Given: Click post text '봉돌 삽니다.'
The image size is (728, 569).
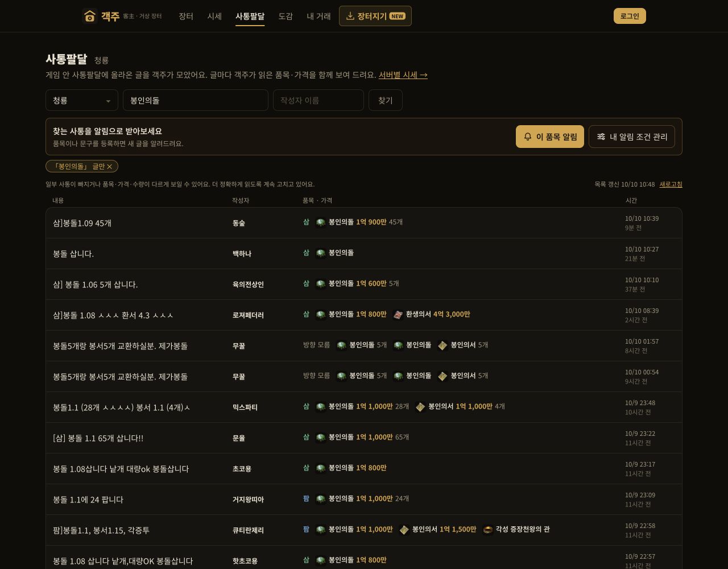Looking at the screenshot, I should coord(73,254).
